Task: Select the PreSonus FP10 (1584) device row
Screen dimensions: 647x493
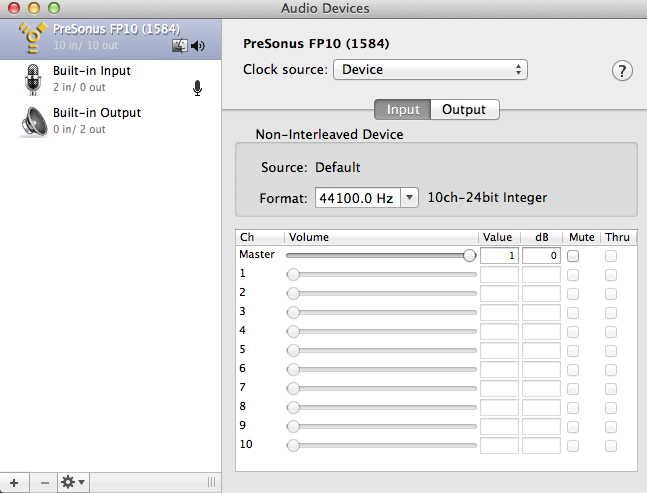Action: coord(111,39)
